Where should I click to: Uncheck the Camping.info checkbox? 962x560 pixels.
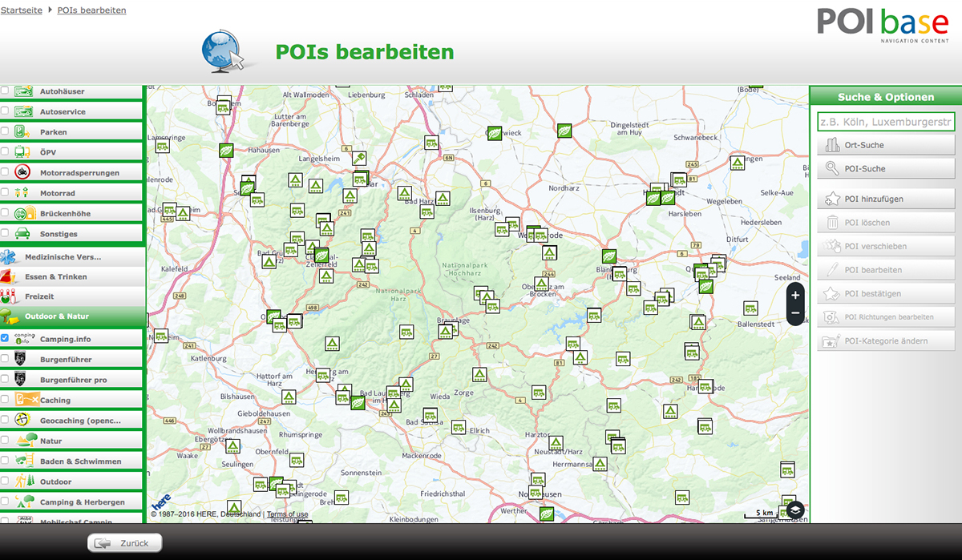point(5,338)
